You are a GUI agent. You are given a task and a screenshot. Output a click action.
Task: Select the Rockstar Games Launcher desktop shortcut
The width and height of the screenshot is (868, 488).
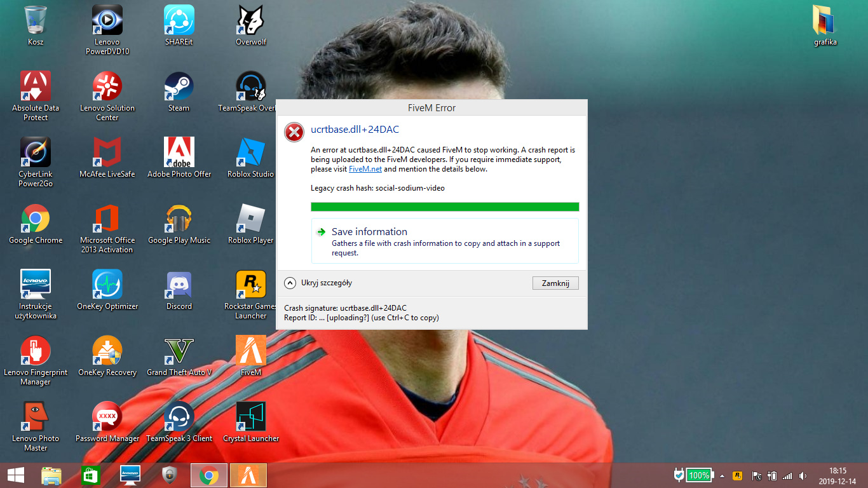(x=251, y=294)
